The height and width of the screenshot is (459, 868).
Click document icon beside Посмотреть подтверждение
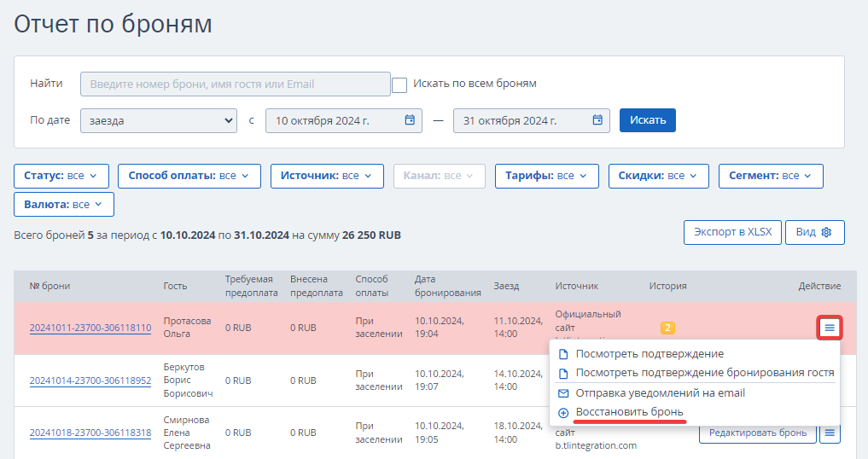(x=563, y=354)
